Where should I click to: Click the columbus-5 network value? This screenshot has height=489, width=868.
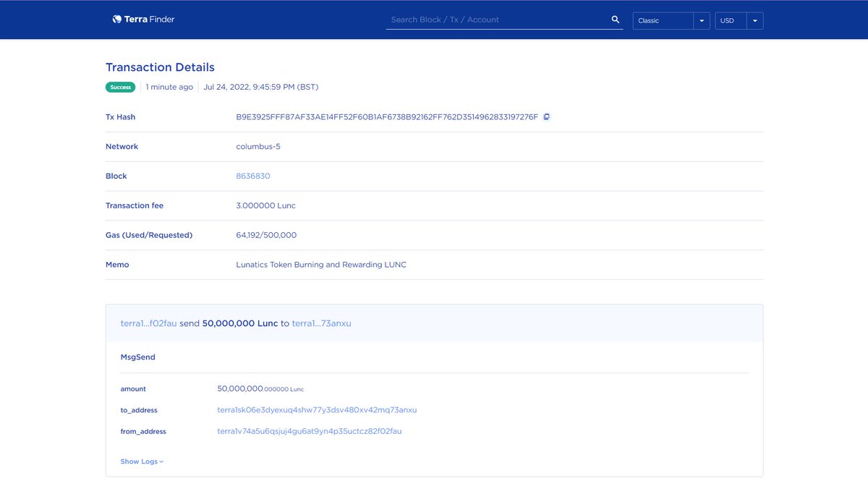point(258,146)
